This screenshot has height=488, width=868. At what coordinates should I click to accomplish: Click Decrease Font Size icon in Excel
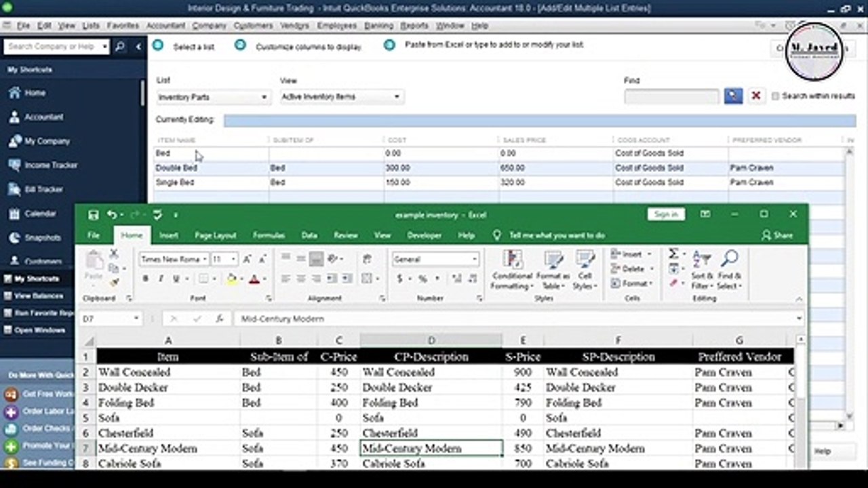[262, 259]
